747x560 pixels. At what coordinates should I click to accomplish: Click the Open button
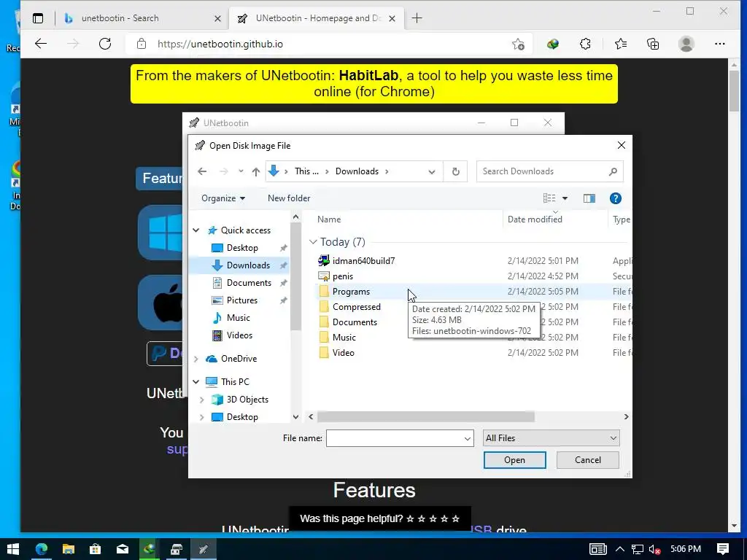click(514, 460)
